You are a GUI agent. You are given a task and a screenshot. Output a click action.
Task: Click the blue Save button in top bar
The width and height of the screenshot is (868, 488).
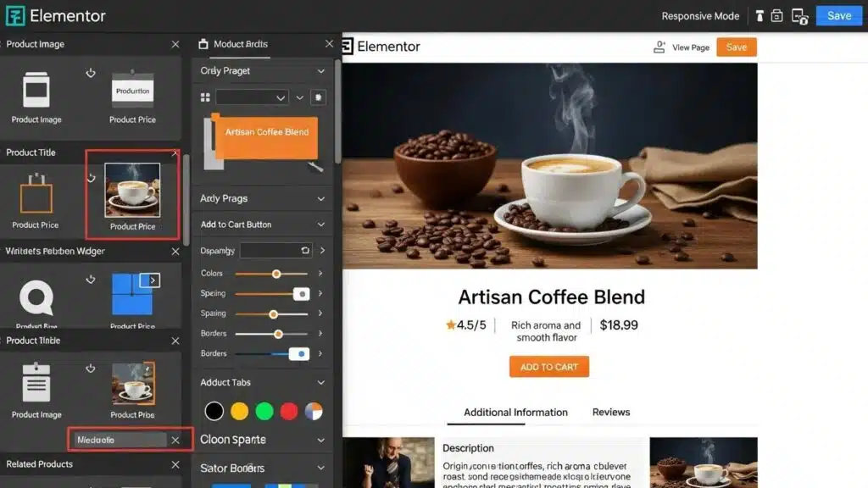[839, 15]
